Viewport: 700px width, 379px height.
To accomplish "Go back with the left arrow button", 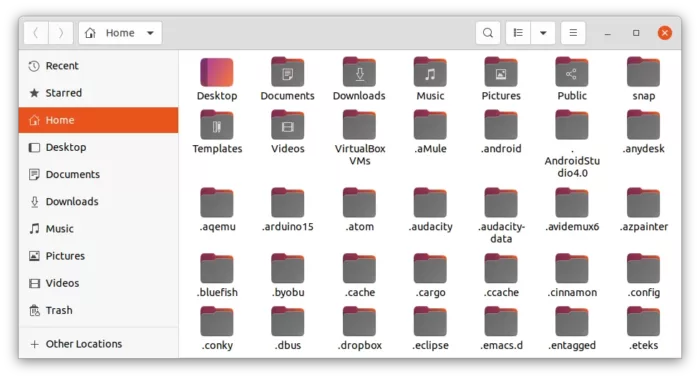I will pos(36,33).
